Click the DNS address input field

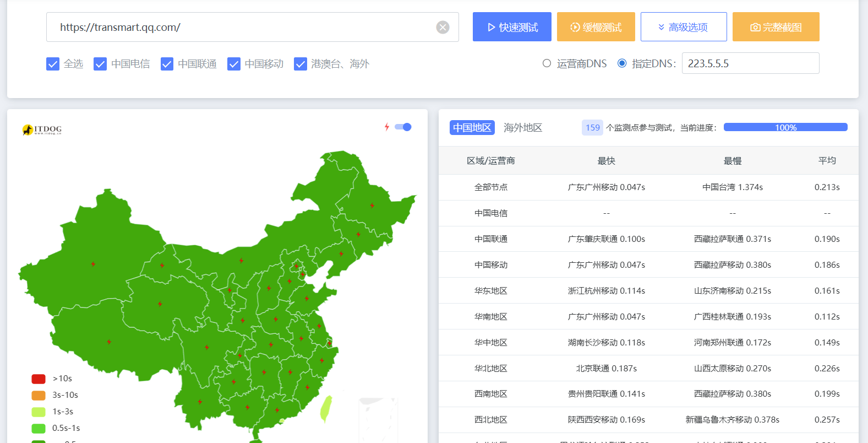[x=750, y=63]
